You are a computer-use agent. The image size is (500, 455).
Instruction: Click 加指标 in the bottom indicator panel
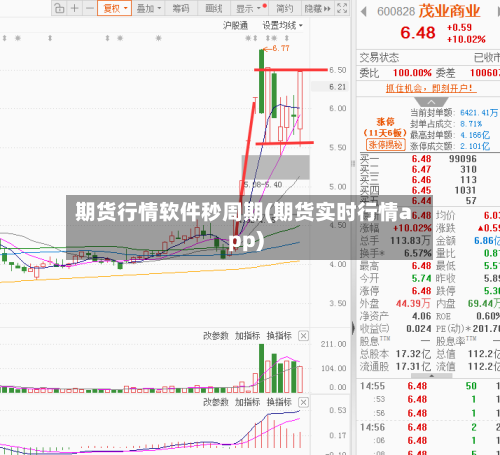[x=247, y=402]
